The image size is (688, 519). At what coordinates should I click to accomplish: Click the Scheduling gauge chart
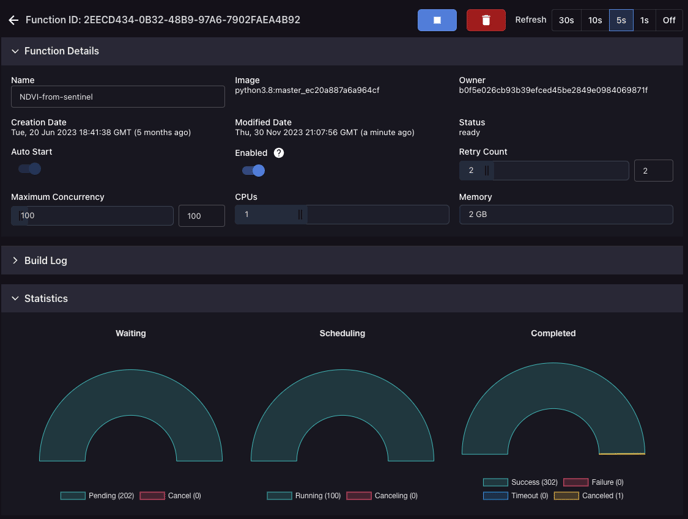point(342,415)
